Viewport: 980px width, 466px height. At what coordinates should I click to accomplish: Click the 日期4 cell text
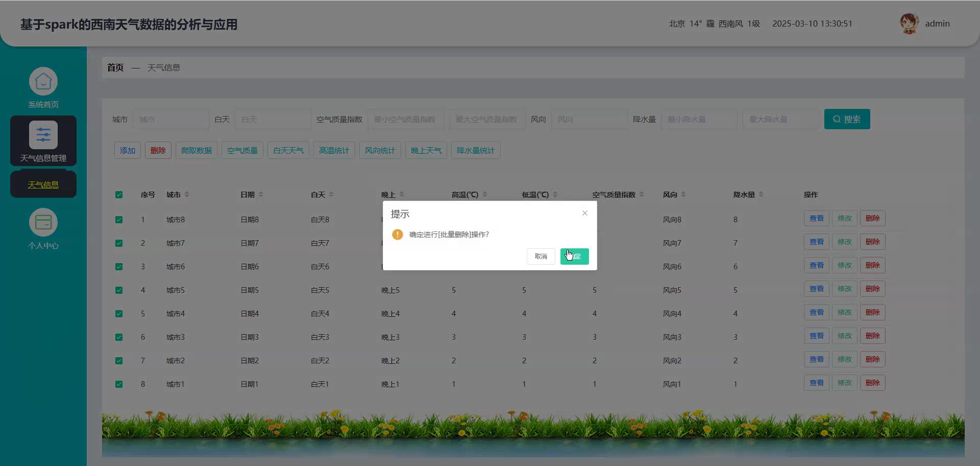click(250, 314)
